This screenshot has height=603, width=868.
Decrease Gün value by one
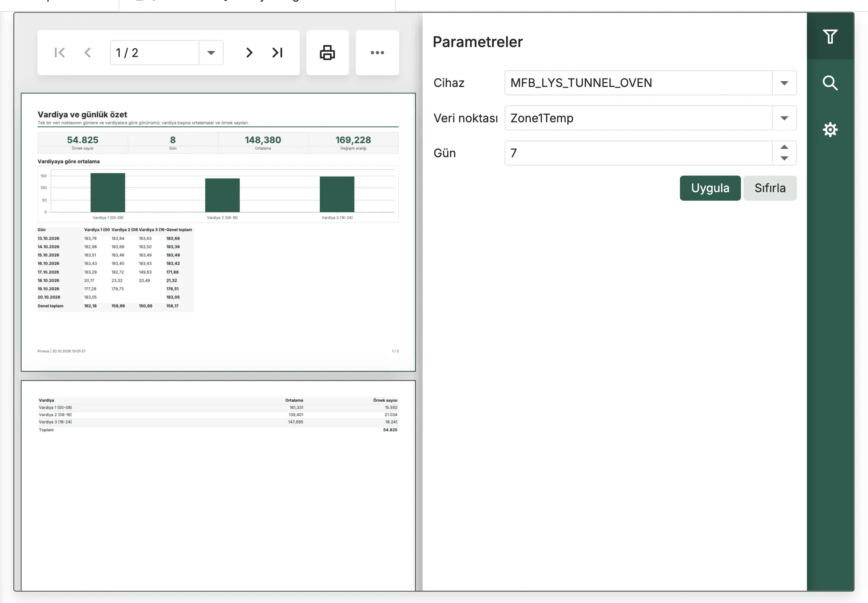pos(784,158)
